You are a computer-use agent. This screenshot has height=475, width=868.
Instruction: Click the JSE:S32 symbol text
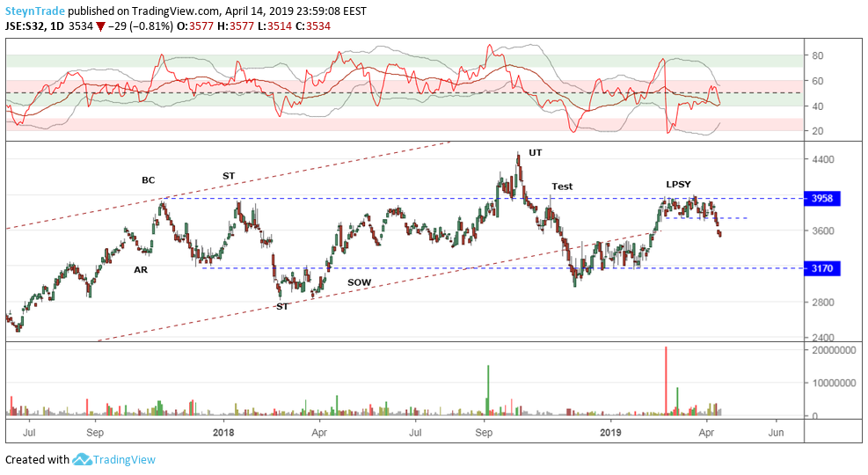pos(25,26)
